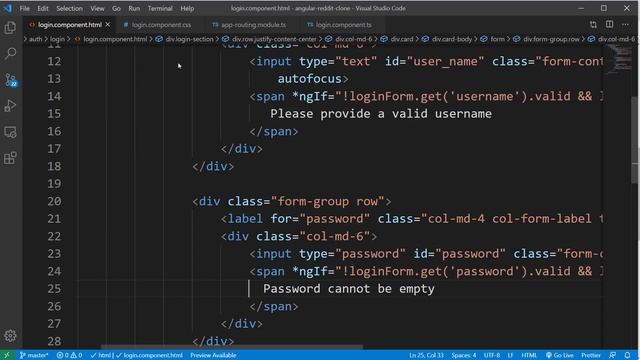The height and width of the screenshot is (360, 640).
Task: Open the Run menu
Action: point(134,9)
